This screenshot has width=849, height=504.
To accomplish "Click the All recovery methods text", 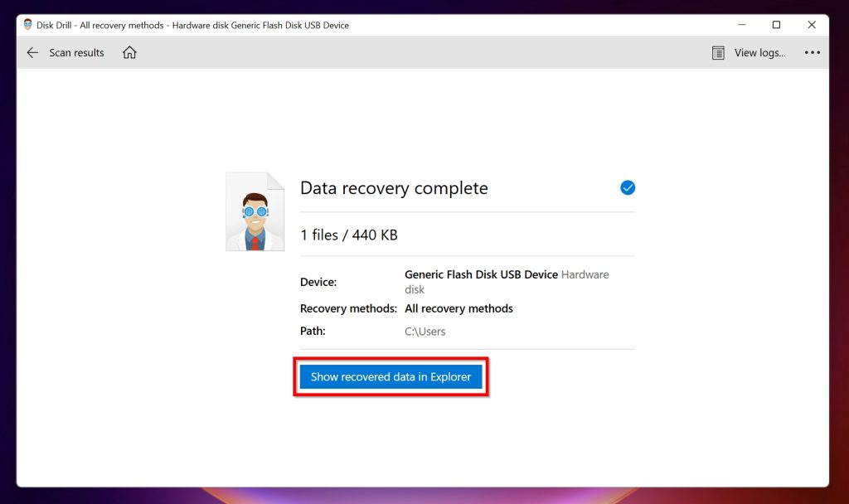I will pos(458,308).
